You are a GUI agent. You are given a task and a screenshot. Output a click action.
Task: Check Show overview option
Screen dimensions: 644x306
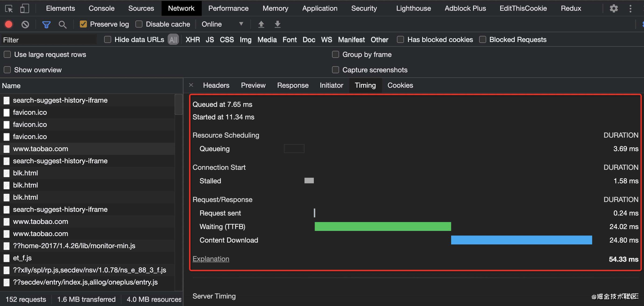coord(7,70)
